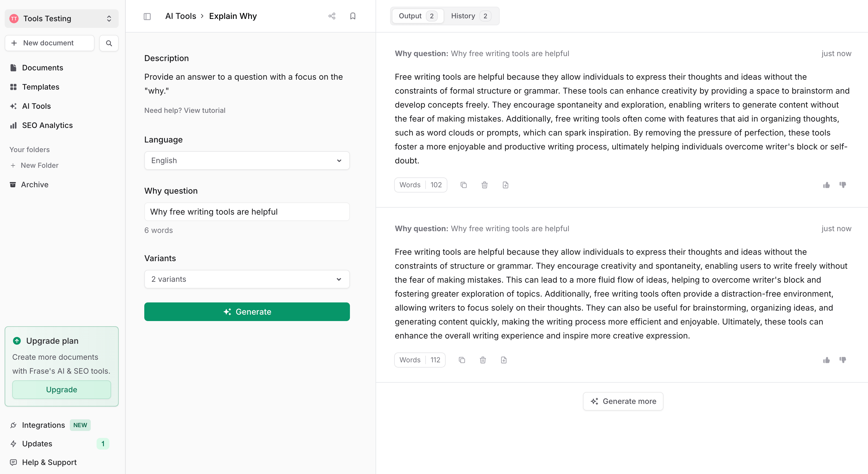Open SEO Analytics from sidebar
Screen dimensions: 868x474
47,125
